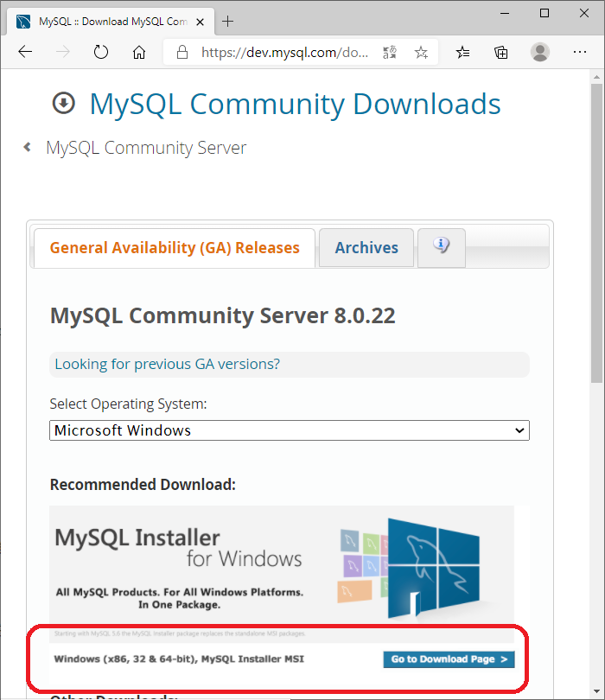605x700 pixels.
Task: Refresh the page with reload icon
Action: [x=101, y=53]
